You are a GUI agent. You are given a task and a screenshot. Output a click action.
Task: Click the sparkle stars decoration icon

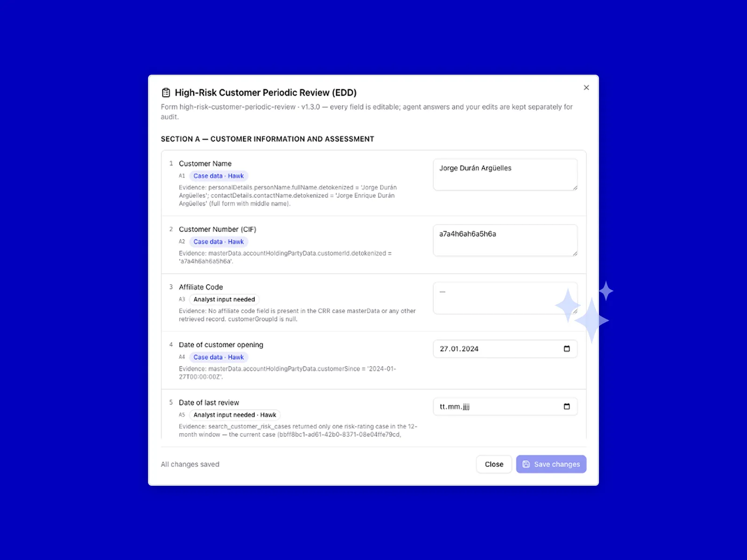(584, 311)
